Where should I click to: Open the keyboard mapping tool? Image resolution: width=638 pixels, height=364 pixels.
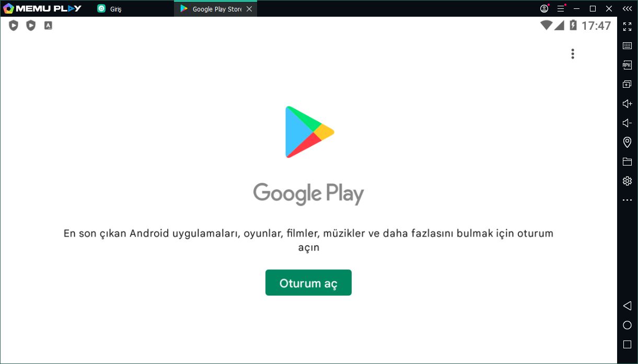click(627, 45)
